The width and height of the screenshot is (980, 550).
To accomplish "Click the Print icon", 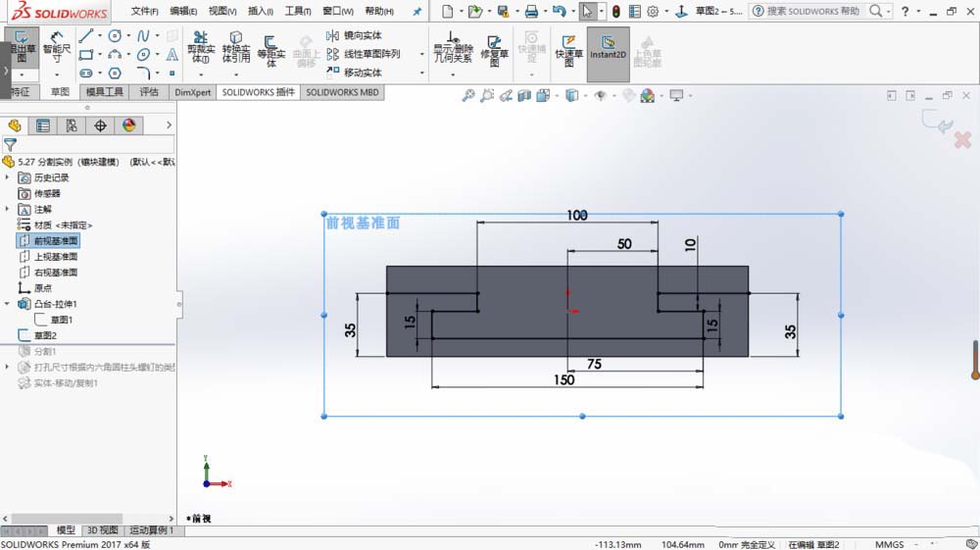I will (531, 11).
